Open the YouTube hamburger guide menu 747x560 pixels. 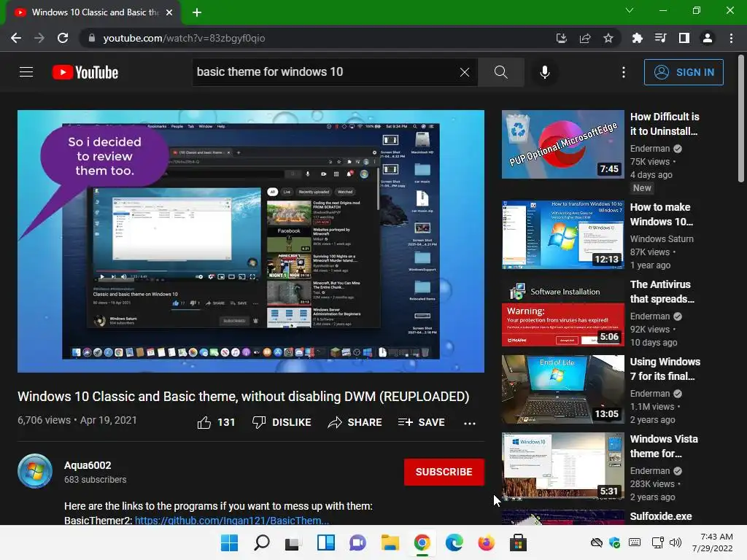point(26,72)
